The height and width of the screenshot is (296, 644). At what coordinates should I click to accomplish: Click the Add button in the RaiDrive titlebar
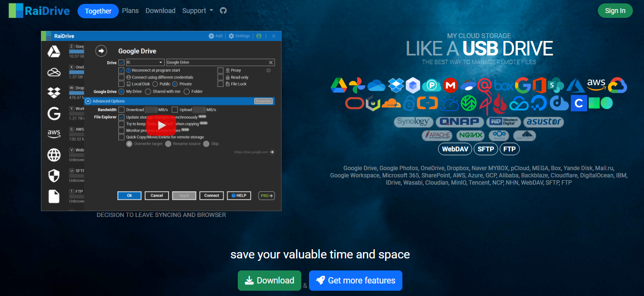216,36
